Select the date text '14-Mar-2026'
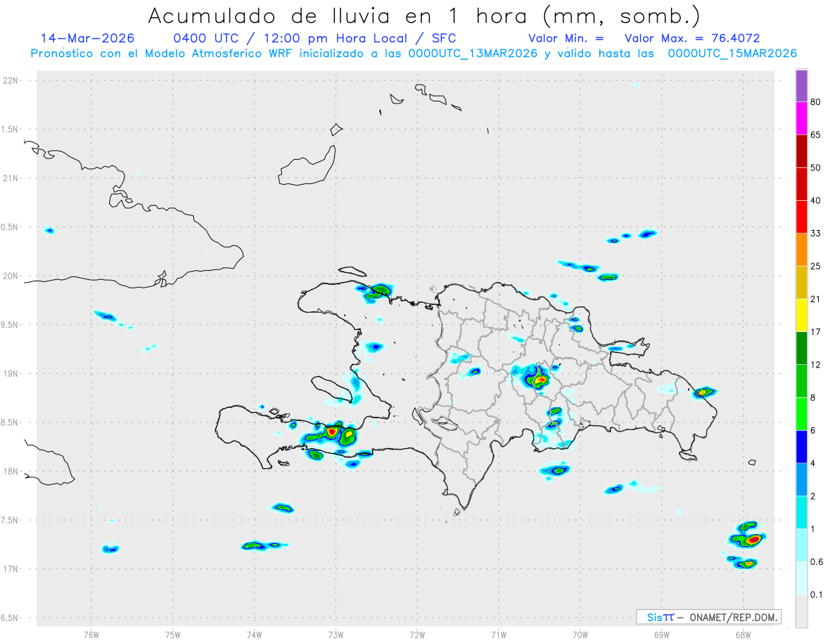 [x=88, y=38]
